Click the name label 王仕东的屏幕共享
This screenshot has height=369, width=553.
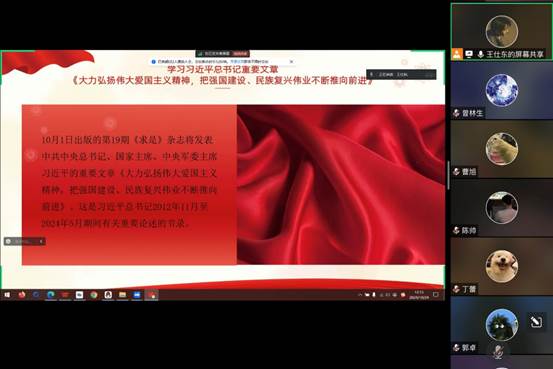click(515, 54)
